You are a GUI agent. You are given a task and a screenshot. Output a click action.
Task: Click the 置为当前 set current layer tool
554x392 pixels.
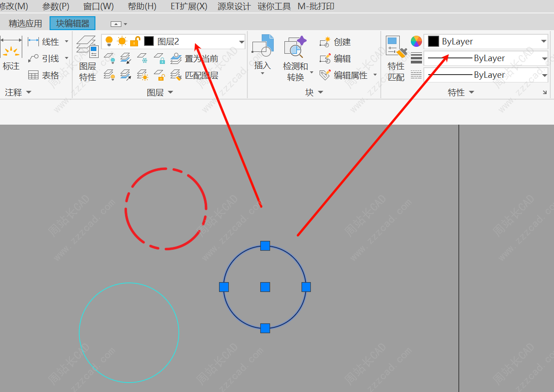point(195,58)
